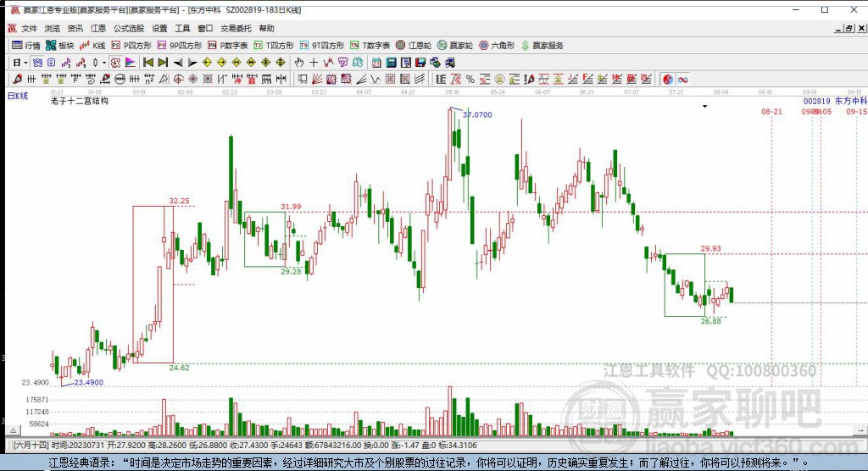Click the black left-pointing arrow icon
Viewport: 868px width, 471px height.
[x=178, y=63]
